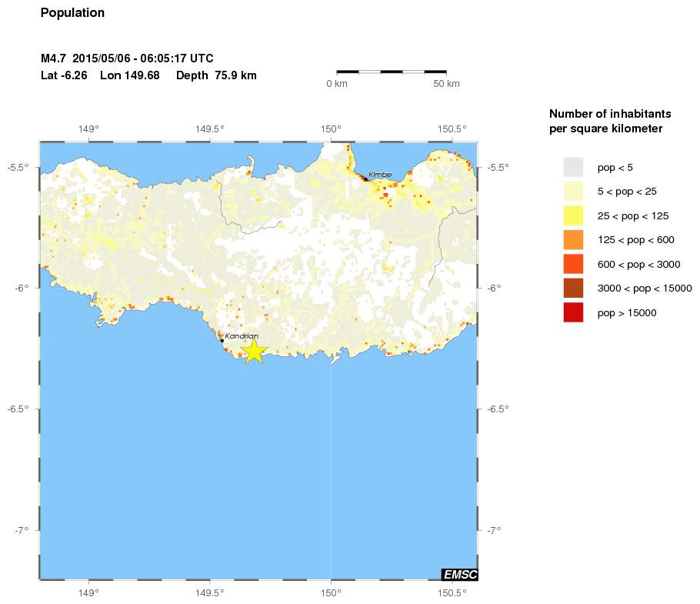Click the EMSC logo in map corner
Image resolution: width=700 pixels, height=604 pixels.
pos(459,574)
